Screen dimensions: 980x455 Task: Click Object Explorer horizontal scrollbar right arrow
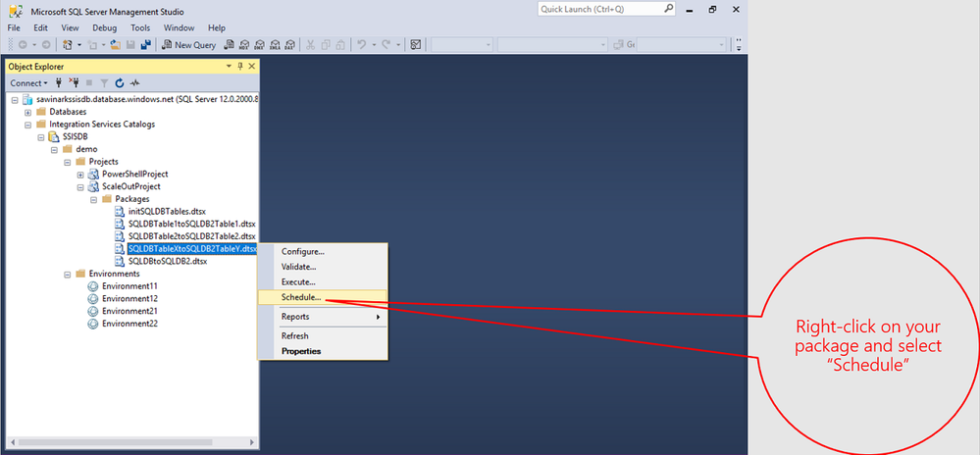[252, 442]
